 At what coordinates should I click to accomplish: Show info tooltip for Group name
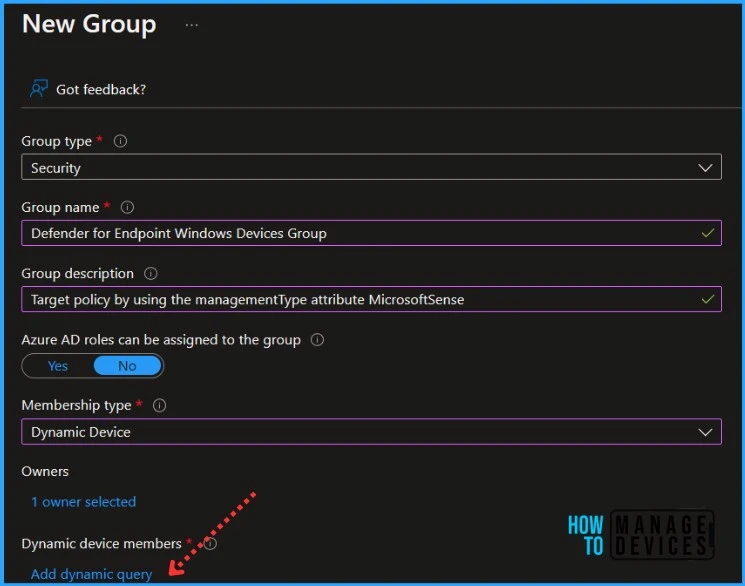click(127, 207)
